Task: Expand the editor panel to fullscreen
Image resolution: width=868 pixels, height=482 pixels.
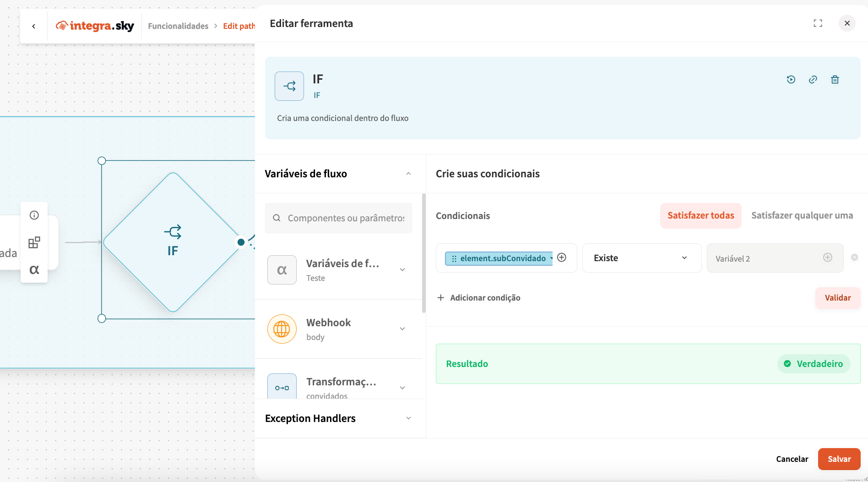Action: coord(818,23)
